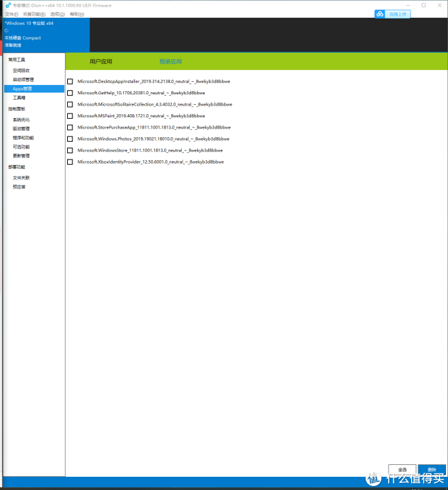Go to 驱动管理 in the sidebar

[21, 129]
